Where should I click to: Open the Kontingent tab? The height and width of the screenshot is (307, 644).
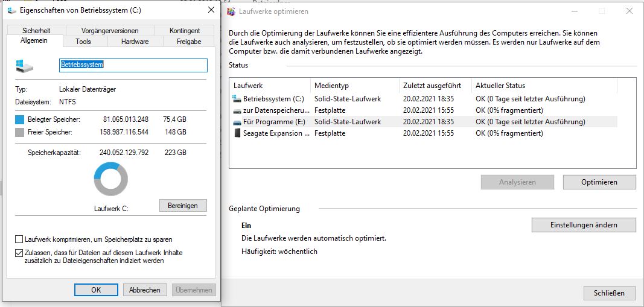[x=185, y=31]
